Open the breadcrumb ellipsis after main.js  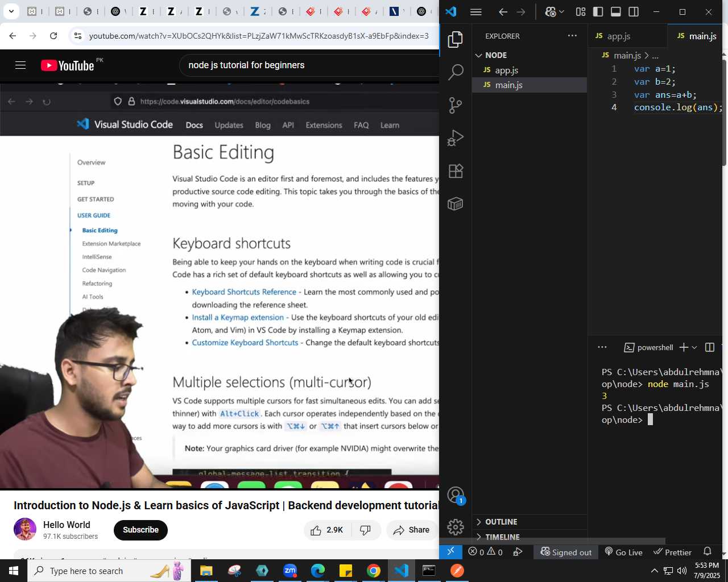click(x=655, y=55)
